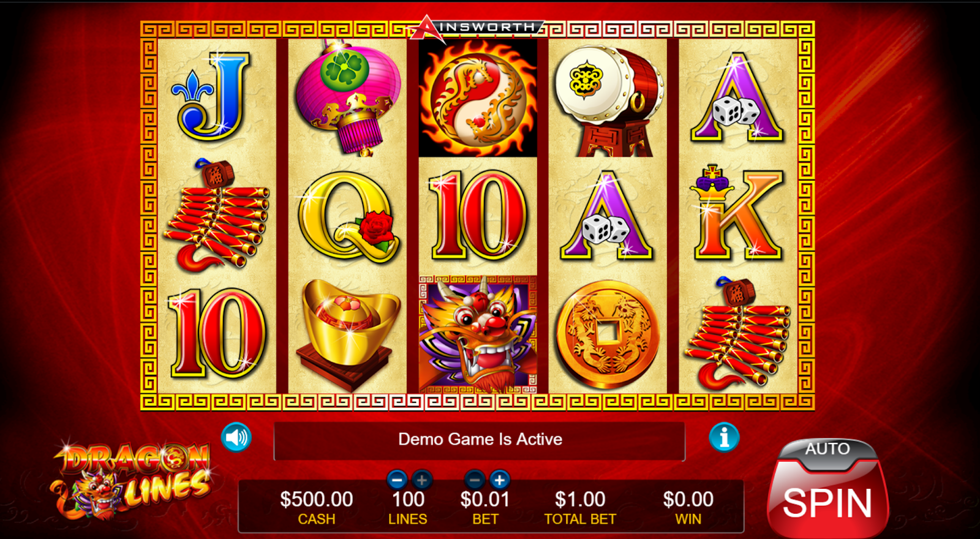Screen dimensions: 980x539
Task: Click the orange K with crown symbol
Action: (x=738, y=213)
